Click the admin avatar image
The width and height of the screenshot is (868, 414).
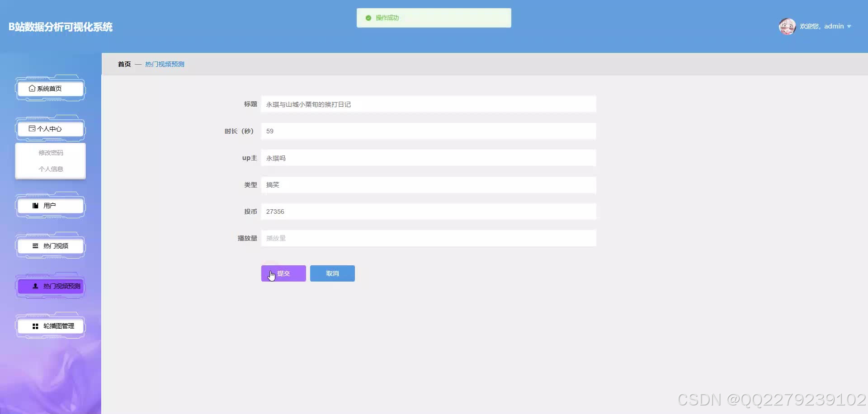(787, 26)
